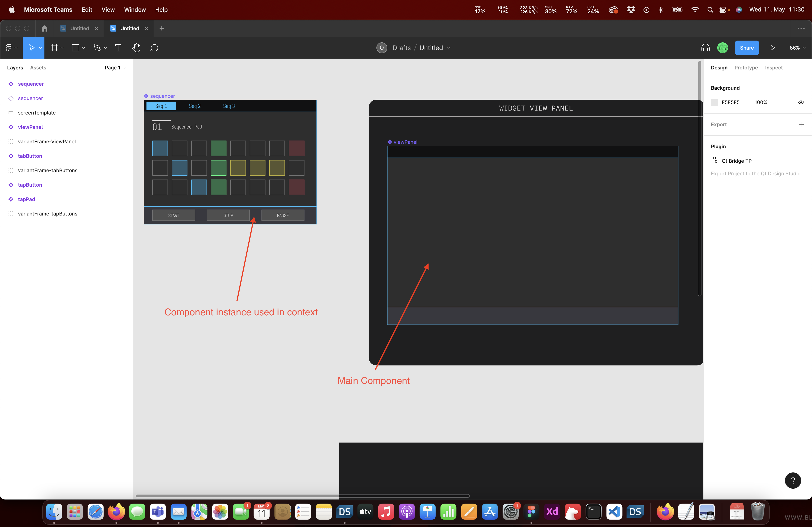Image resolution: width=812 pixels, height=527 pixels.
Task: Select the Hand tool
Action: tap(136, 48)
